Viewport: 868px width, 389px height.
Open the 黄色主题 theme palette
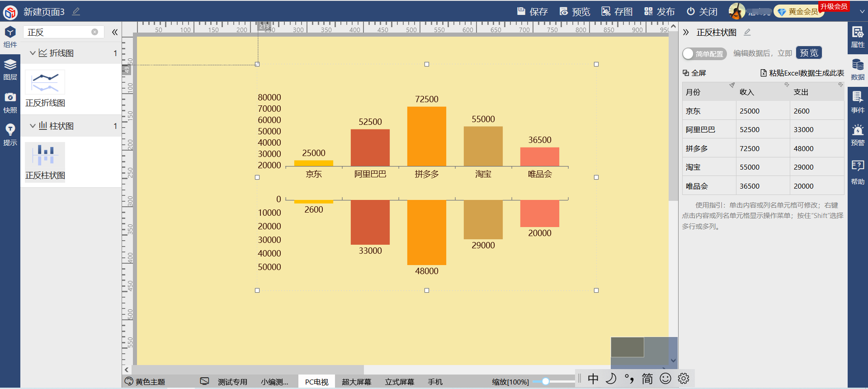[x=145, y=382]
